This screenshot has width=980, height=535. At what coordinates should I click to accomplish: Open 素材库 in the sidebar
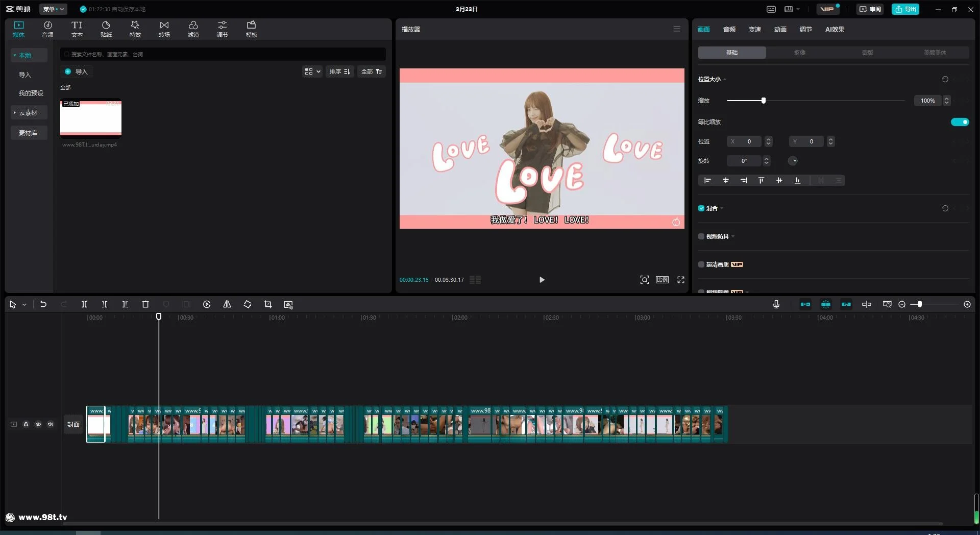pyautogui.click(x=29, y=133)
